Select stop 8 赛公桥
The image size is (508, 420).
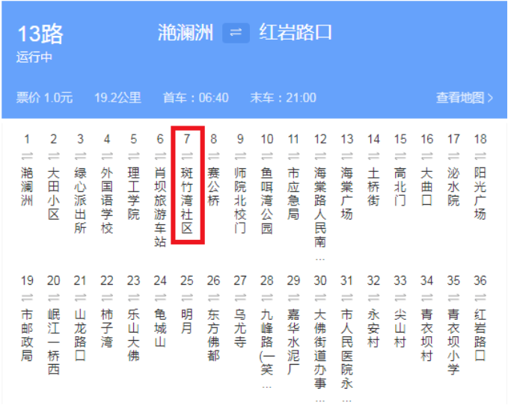coord(213,187)
